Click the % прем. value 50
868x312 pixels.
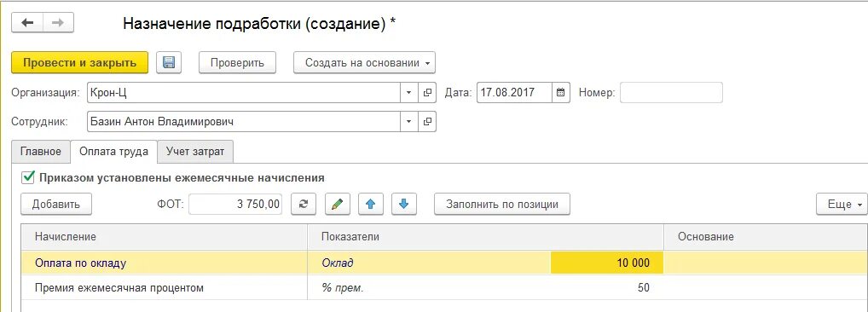click(607, 287)
